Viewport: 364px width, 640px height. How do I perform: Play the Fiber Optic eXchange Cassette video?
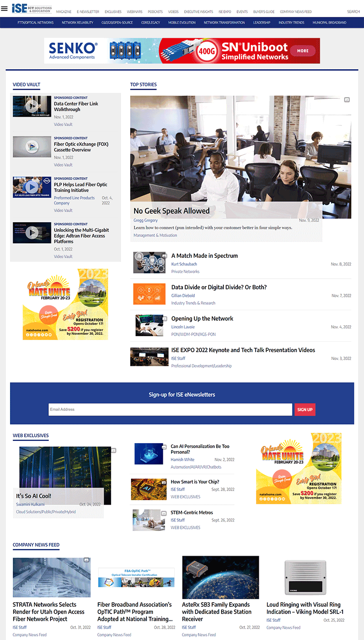[x=32, y=147]
